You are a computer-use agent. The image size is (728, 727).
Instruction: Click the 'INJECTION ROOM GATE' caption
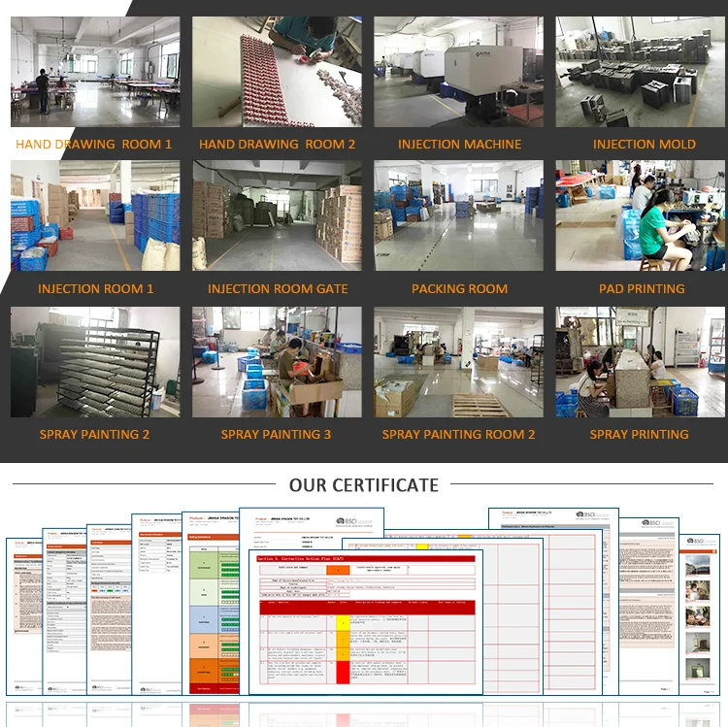pyautogui.click(x=278, y=288)
